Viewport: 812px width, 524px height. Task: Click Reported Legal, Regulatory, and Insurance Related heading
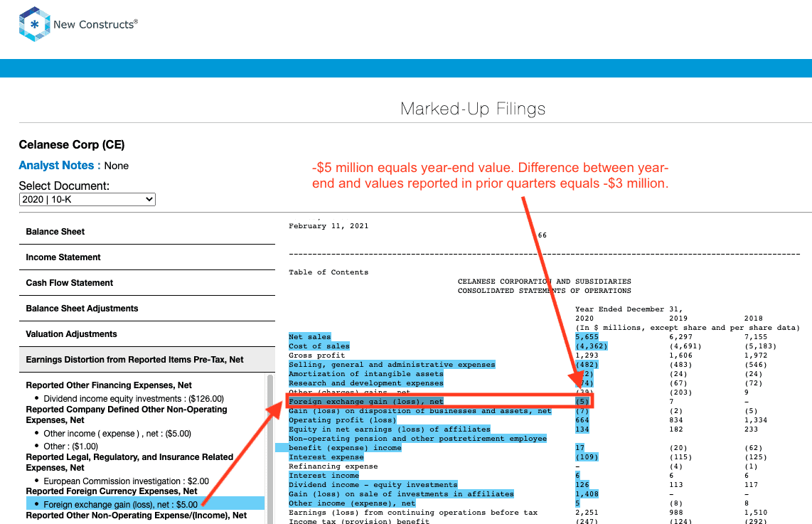[129, 462]
